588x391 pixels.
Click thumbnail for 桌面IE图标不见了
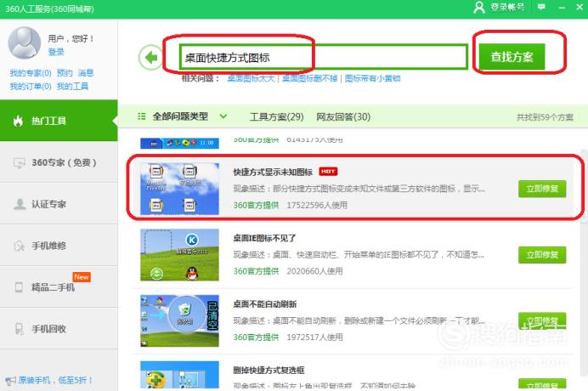click(179, 255)
